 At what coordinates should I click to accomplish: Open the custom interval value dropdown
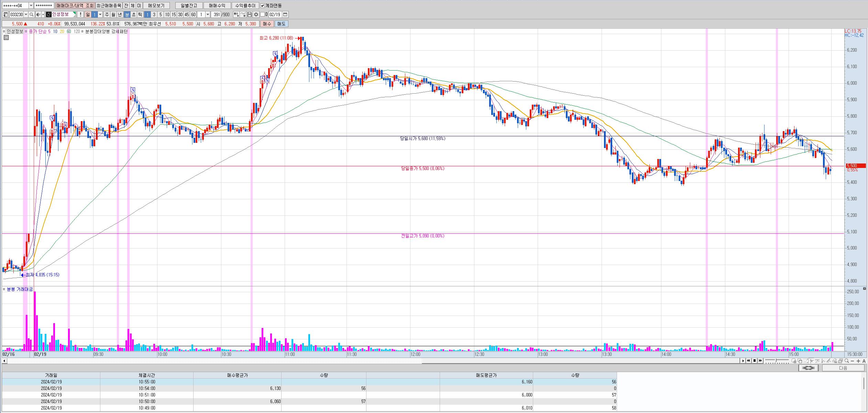pos(208,14)
